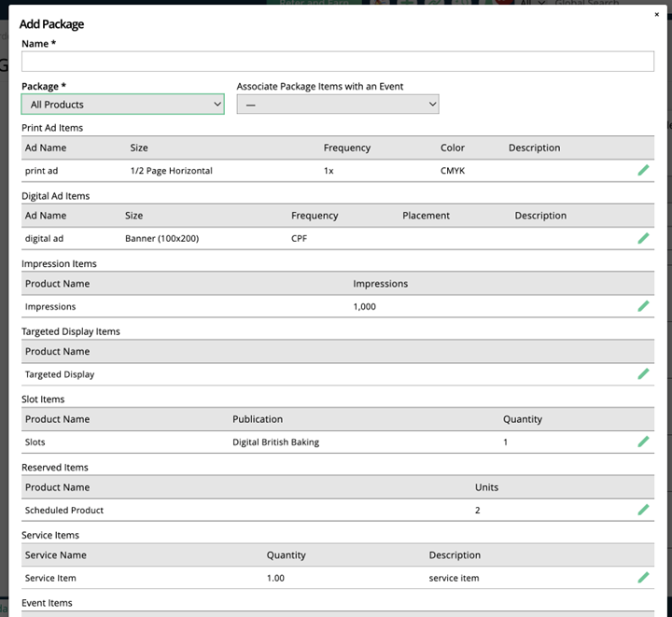Select the 'CMYK' color cell

tap(453, 171)
